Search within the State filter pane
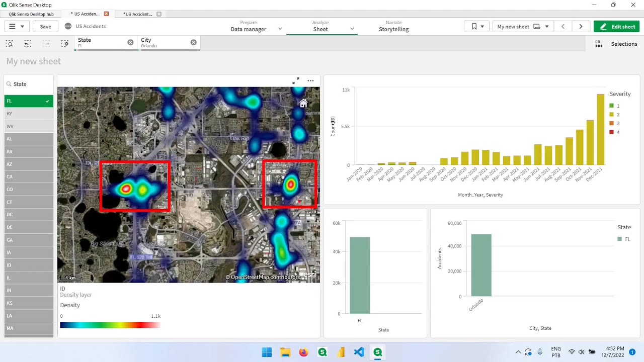 click(x=29, y=84)
